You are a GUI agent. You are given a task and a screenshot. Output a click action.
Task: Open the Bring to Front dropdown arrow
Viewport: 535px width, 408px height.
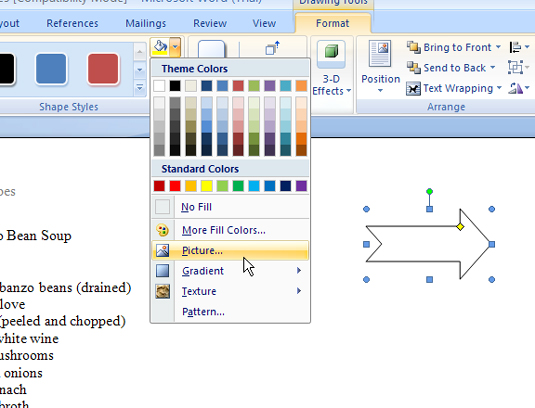[498, 47]
